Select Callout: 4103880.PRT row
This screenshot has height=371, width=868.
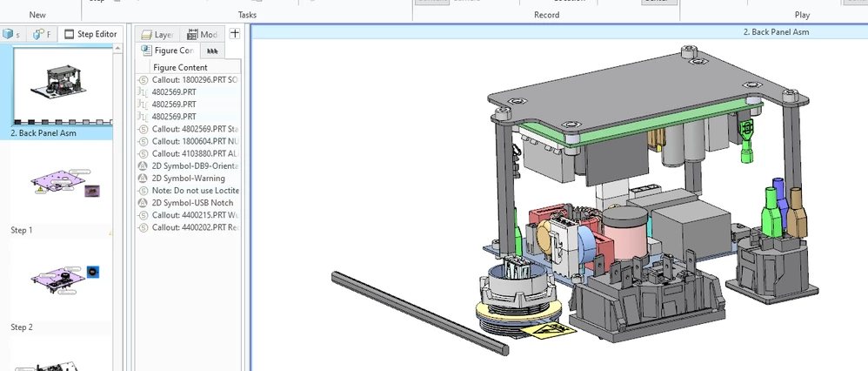188,153
